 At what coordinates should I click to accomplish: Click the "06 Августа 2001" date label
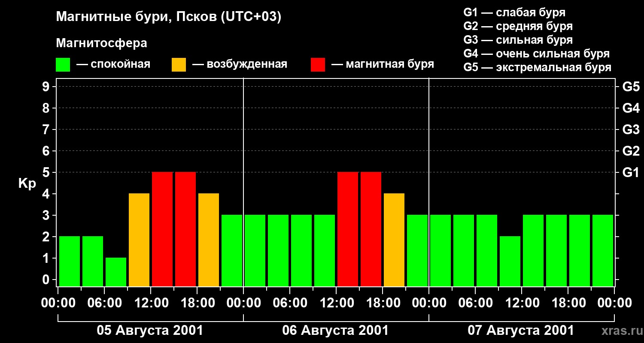tap(335, 331)
